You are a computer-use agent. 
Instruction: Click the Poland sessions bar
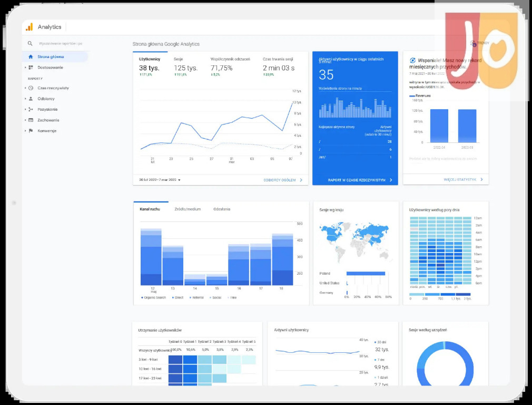click(x=366, y=273)
